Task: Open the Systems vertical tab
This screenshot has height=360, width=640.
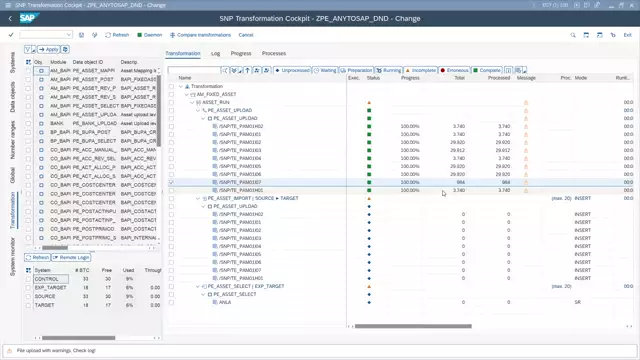Action: [x=12, y=62]
